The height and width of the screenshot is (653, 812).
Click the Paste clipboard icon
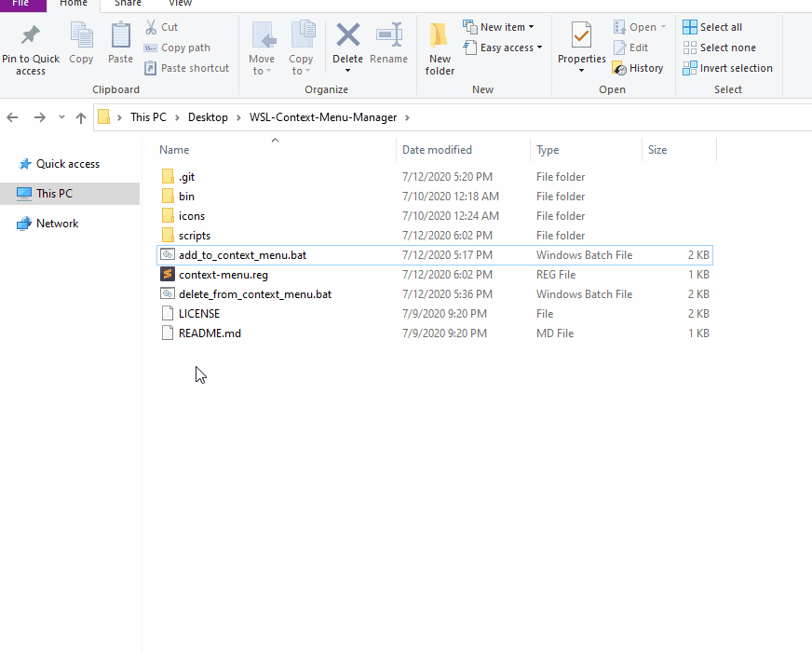pos(121,35)
